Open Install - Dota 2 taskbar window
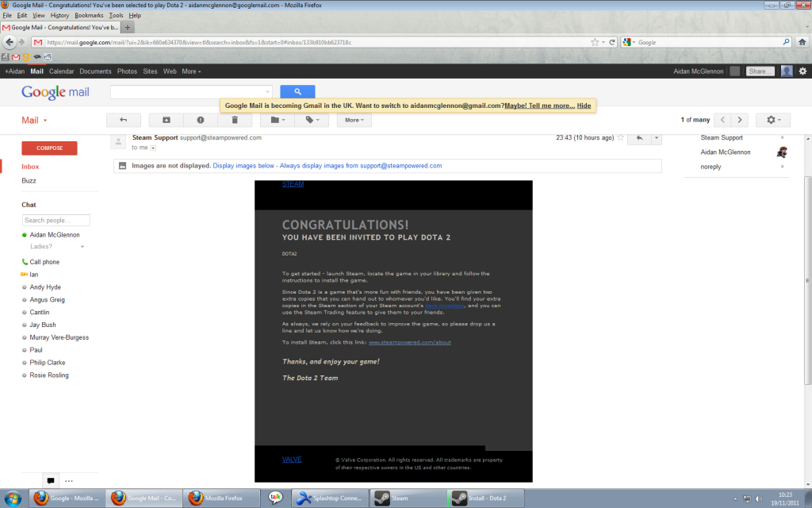 pyautogui.click(x=485, y=498)
